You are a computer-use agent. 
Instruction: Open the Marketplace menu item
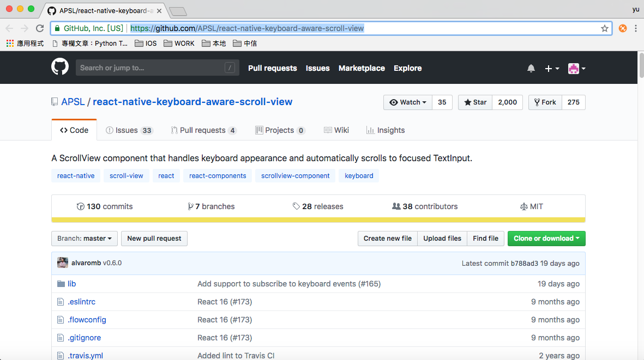pyautogui.click(x=362, y=68)
